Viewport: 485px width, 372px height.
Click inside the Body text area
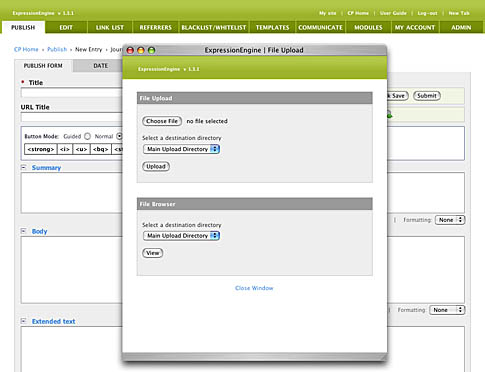71,270
